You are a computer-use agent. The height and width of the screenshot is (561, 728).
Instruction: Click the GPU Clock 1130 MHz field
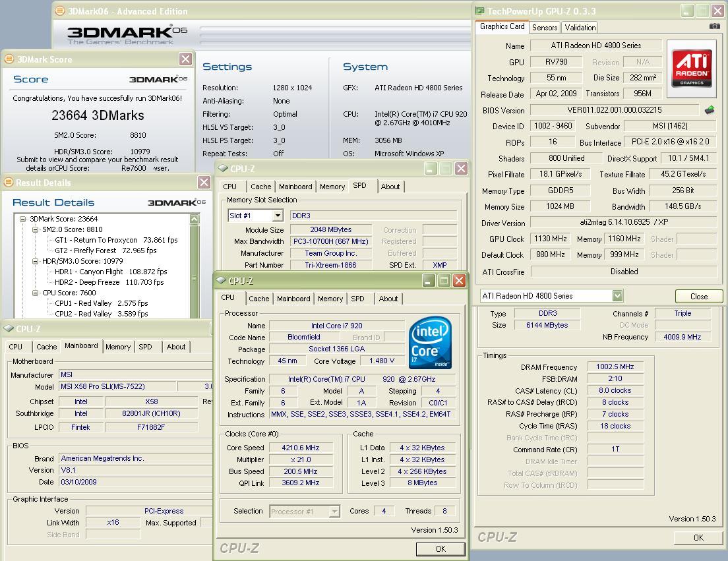point(550,239)
